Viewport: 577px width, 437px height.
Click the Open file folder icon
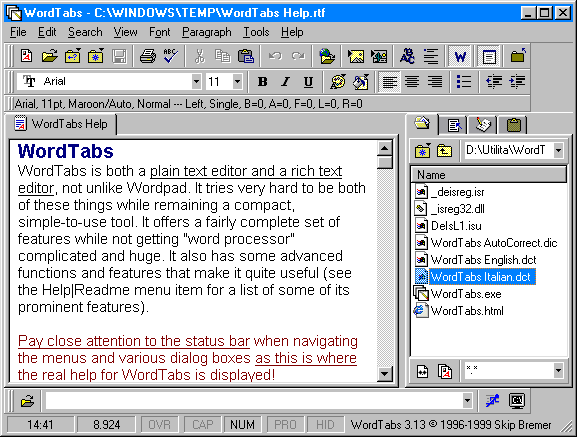point(49,56)
